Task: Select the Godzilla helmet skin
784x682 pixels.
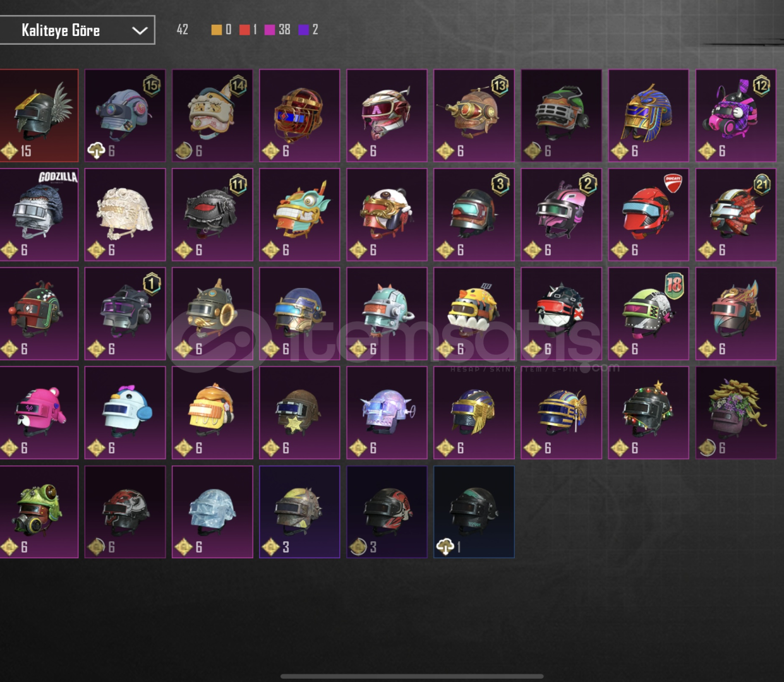Action: pos(39,215)
